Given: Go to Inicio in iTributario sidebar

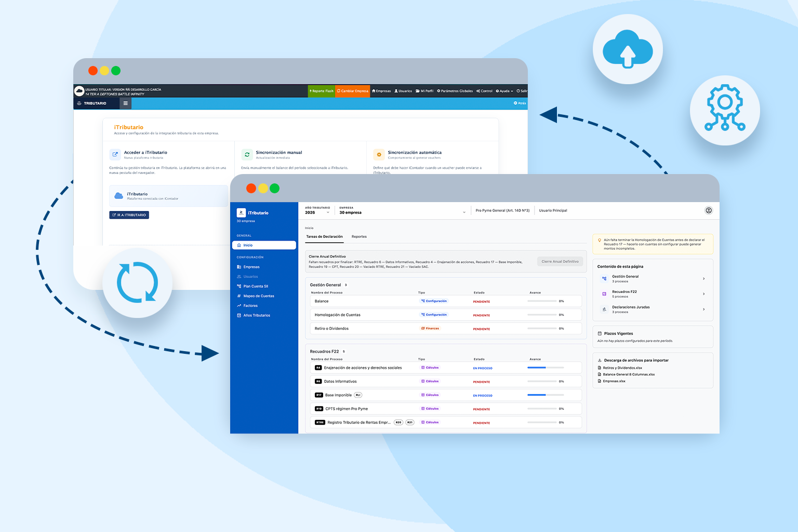Looking at the screenshot, I should point(264,245).
